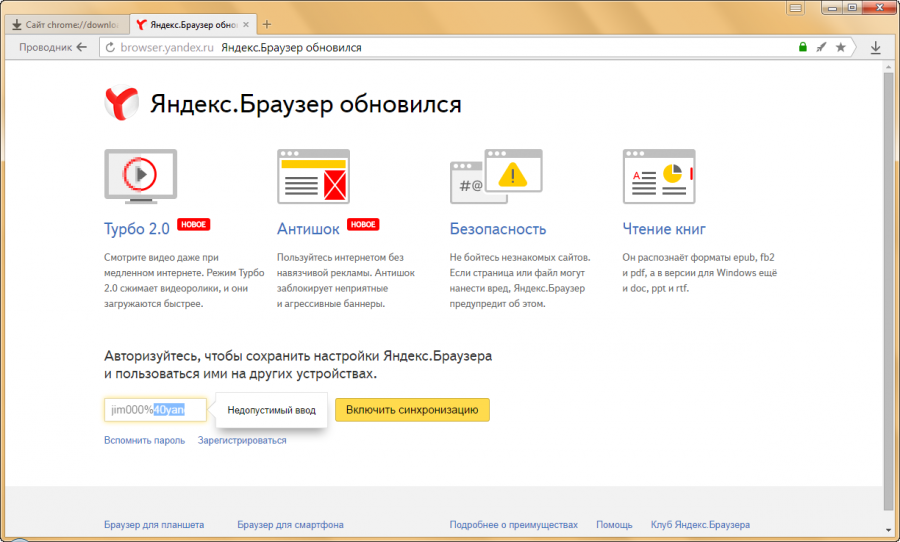Bookmark page with the star icon
Viewport: 900px width, 542px height.
[840, 47]
